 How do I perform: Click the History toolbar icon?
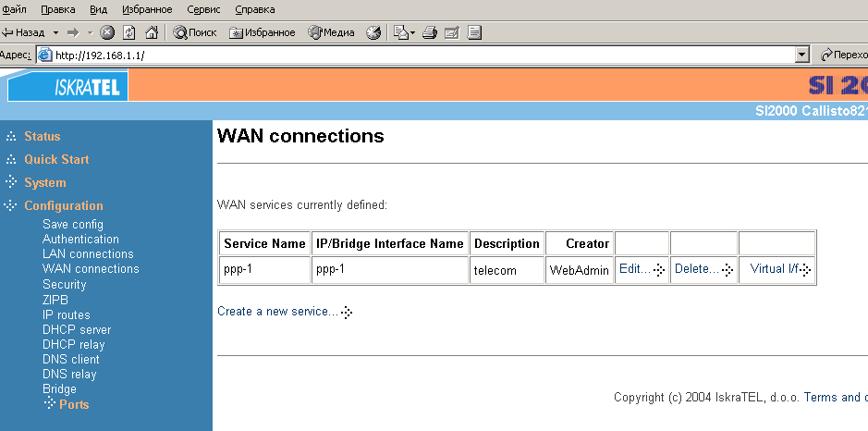click(x=373, y=32)
